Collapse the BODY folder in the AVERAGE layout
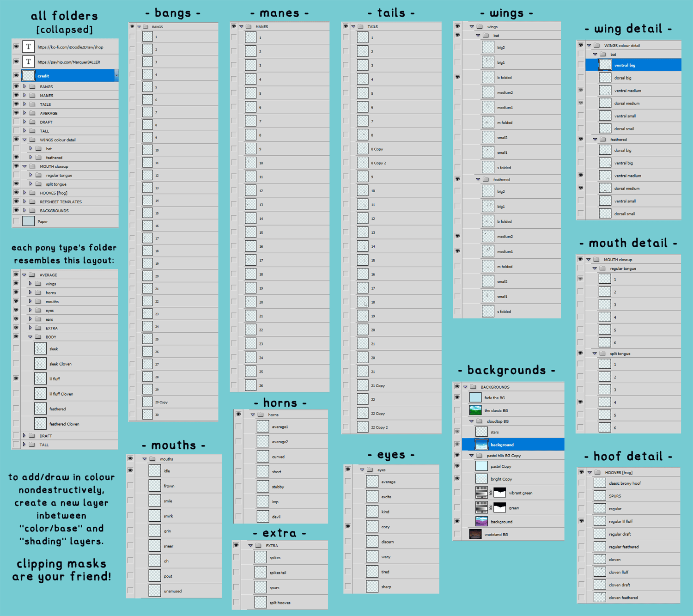Screen dimensions: 693x616 30,337
